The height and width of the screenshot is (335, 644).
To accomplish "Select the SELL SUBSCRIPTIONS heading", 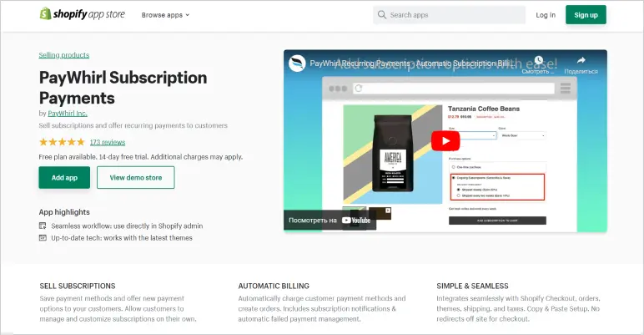I will [x=78, y=286].
